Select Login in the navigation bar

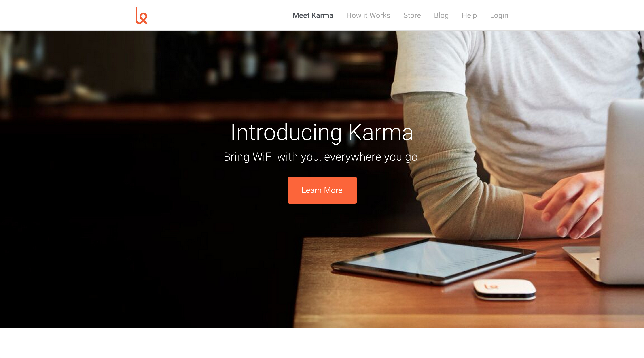pos(499,15)
